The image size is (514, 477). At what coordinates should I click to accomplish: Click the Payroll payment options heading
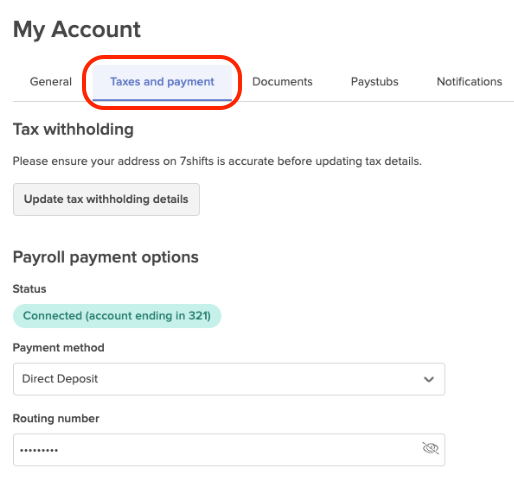click(106, 257)
